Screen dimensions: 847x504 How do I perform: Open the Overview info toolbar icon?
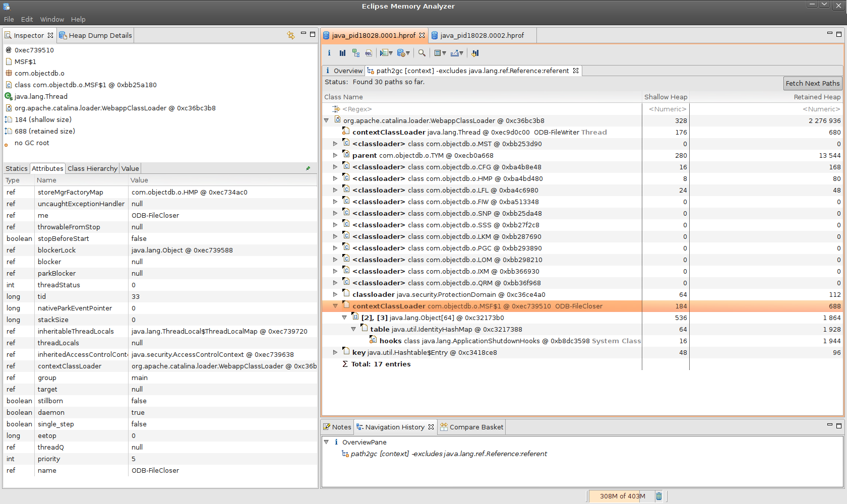coord(329,53)
